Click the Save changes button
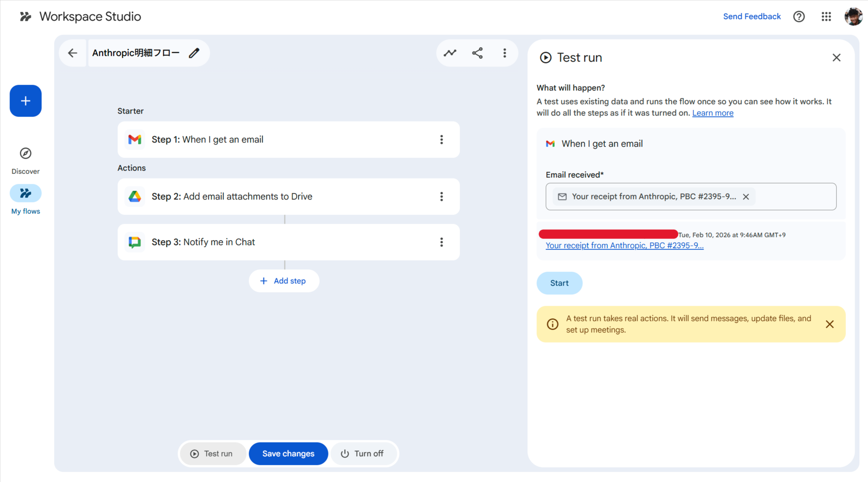The height and width of the screenshot is (482, 868). [x=288, y=454]
